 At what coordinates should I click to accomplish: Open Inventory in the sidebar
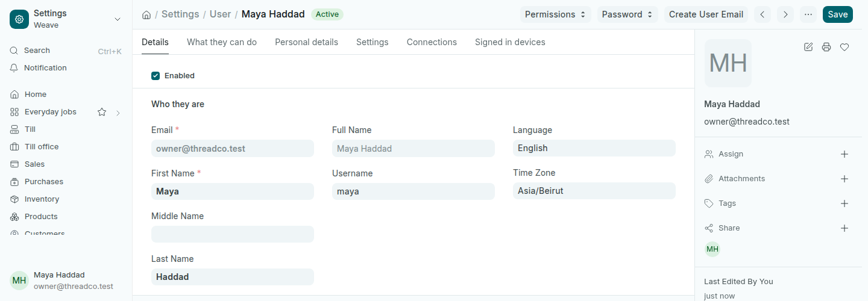(x=66, y=199)
